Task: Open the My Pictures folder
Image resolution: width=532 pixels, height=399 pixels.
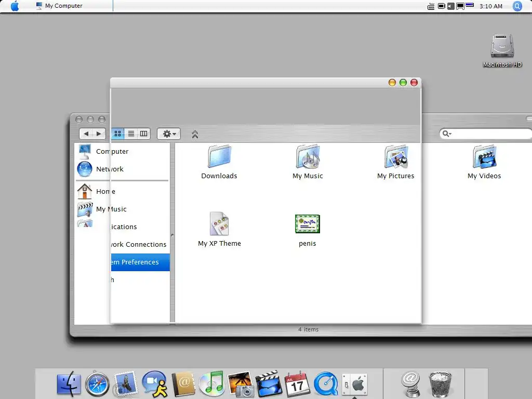Action: [x=395, y=162]
